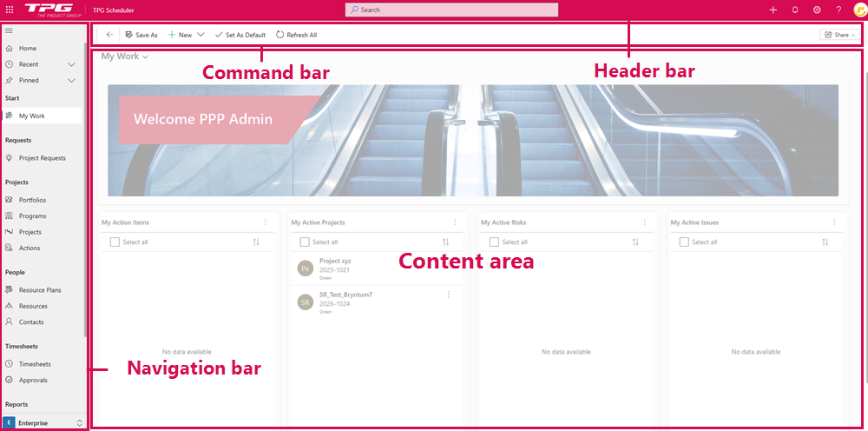Open the New button dropdown arrow
The height and width of the screenshot is (431, 868).
pos(201,35)
